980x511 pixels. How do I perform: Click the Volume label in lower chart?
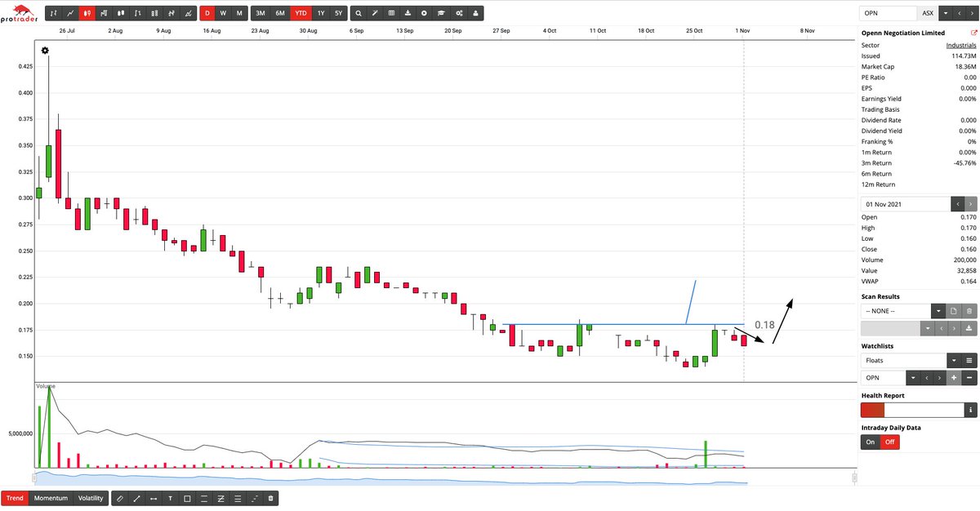tap(46, 386)
